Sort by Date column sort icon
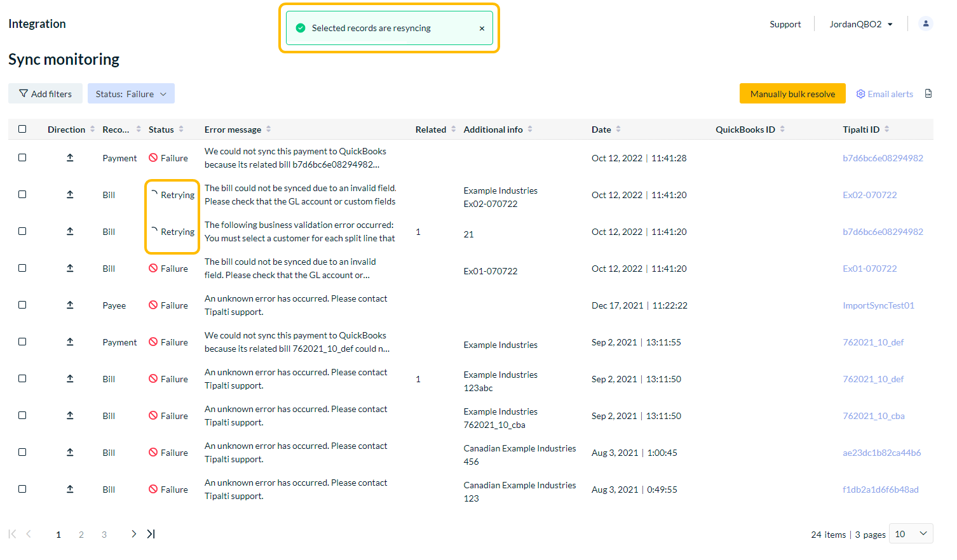The width and height of the screenshot is (957, 560). coord(618,130)
